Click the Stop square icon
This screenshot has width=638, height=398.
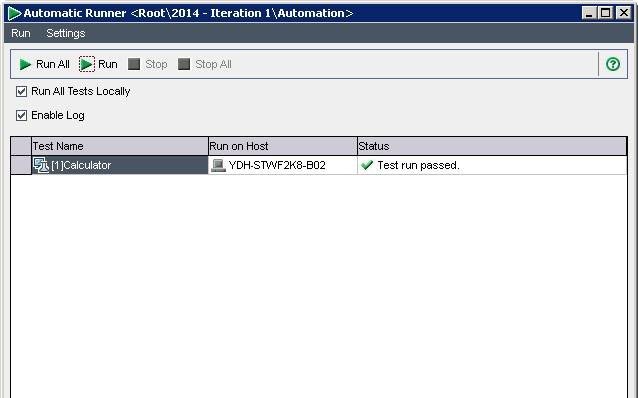[x=134, y=64]
